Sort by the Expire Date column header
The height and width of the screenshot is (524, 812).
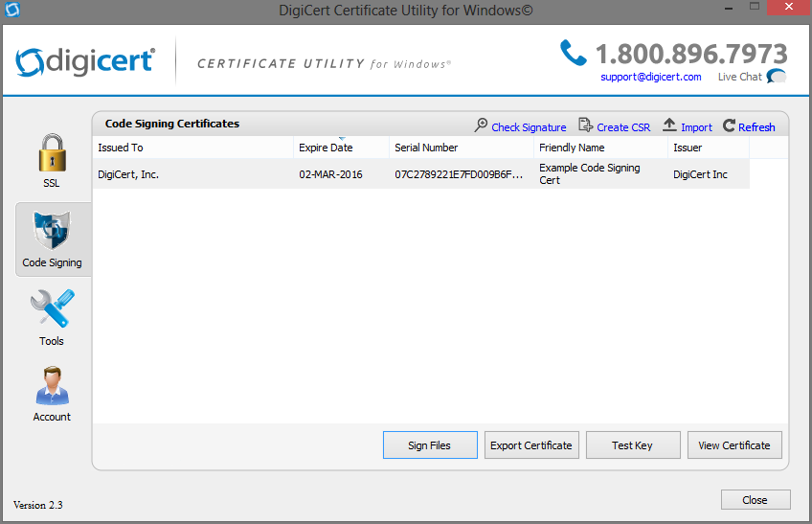[341, 148]
